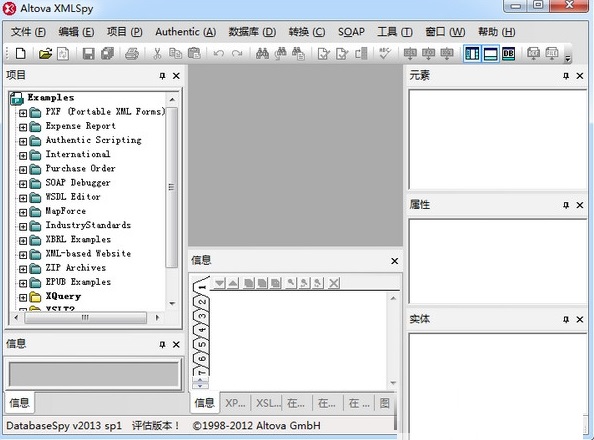Expand the International folder

pos(23,155)
